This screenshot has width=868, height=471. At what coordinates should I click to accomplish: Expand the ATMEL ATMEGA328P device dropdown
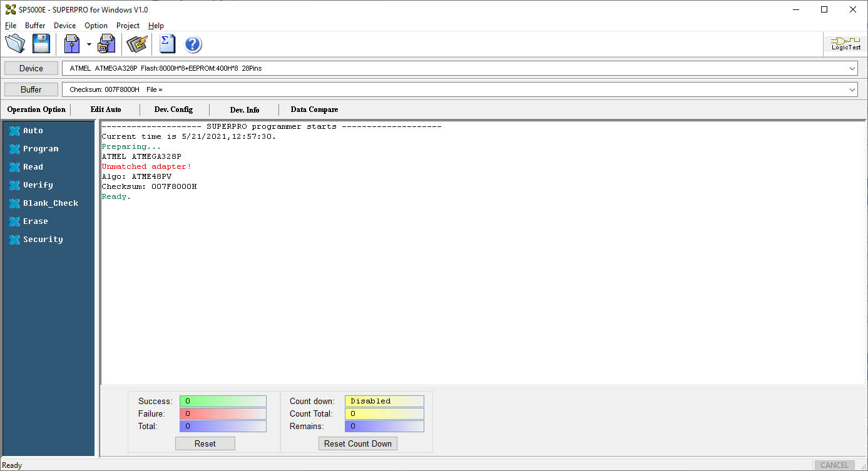(x=852, y=68)
